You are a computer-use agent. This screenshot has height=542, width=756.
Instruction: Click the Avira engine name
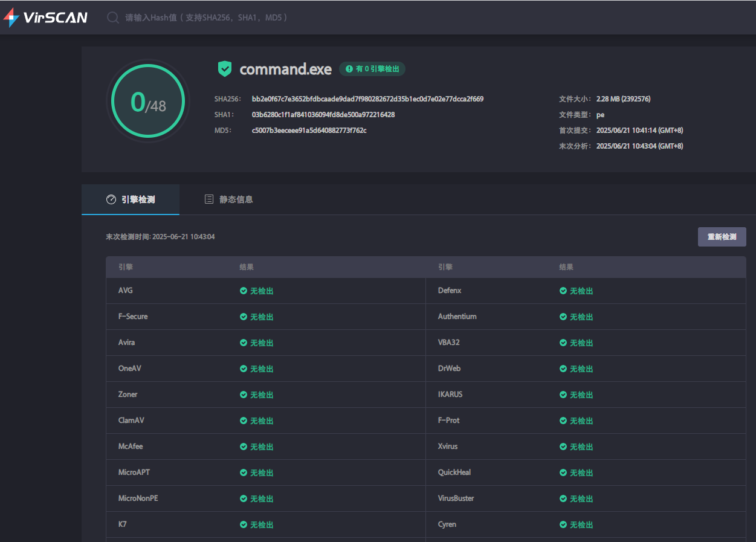(x=127, y=343)
